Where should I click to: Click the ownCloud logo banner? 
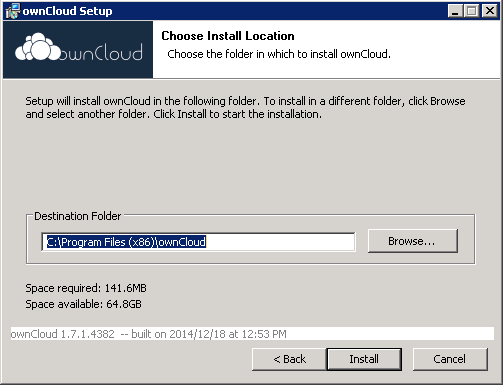[78, 50]
